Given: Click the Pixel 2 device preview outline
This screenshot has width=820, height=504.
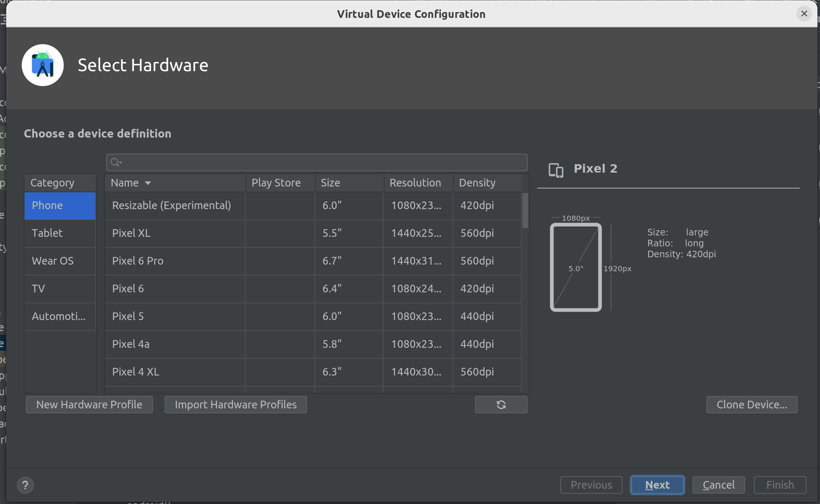Looking at the screenshot, I should (x=576, y=267).
